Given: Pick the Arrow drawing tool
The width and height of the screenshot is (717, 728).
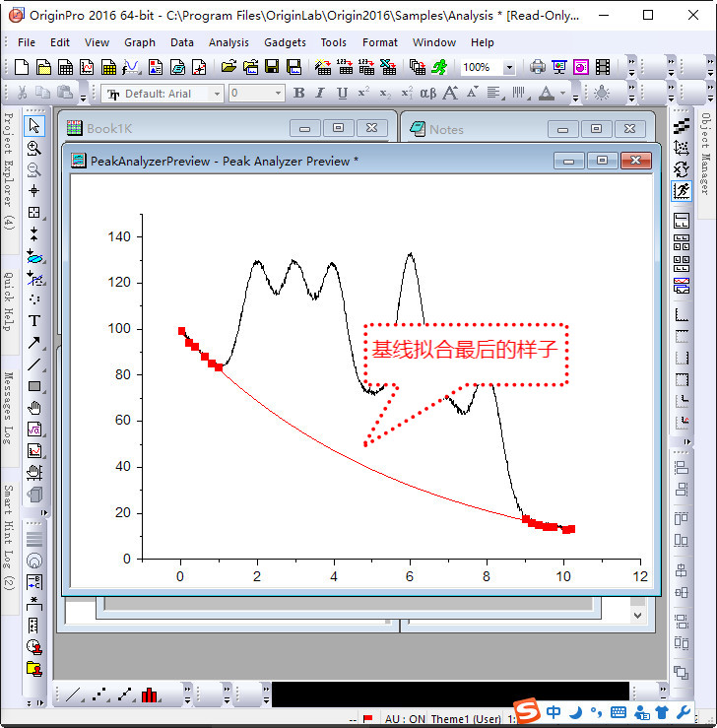Looking at the screenshot, I should click(34, 342).
